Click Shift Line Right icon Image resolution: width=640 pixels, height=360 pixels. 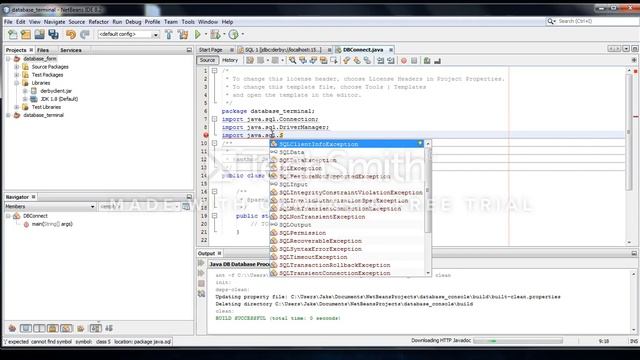click(x=391, y=60)
